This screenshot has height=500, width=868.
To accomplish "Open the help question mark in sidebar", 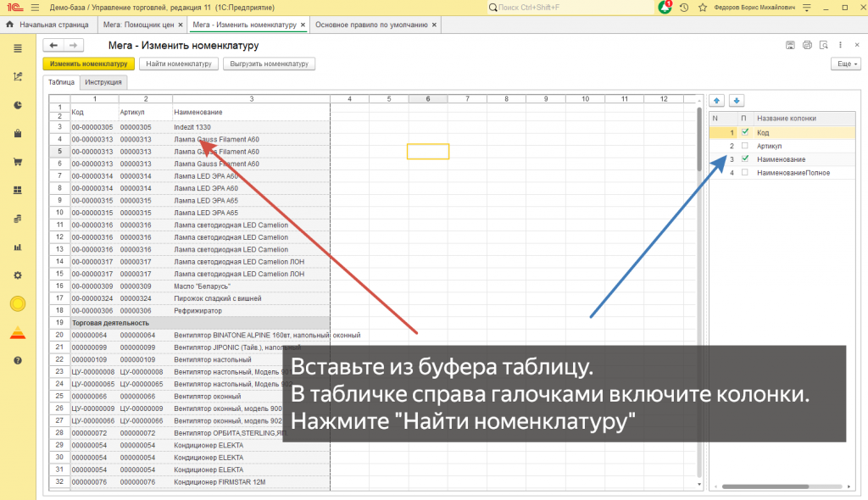I will [18, 360].
